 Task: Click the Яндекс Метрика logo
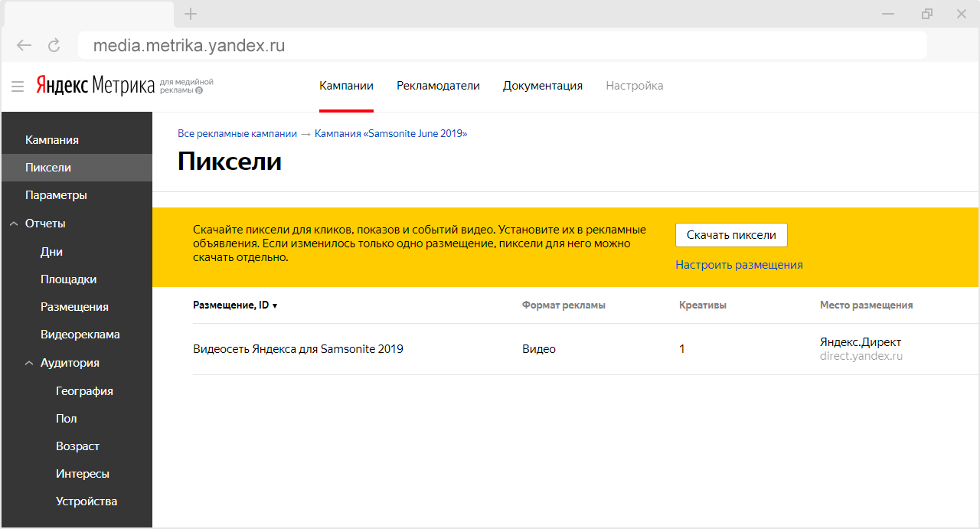click(95, 85)
